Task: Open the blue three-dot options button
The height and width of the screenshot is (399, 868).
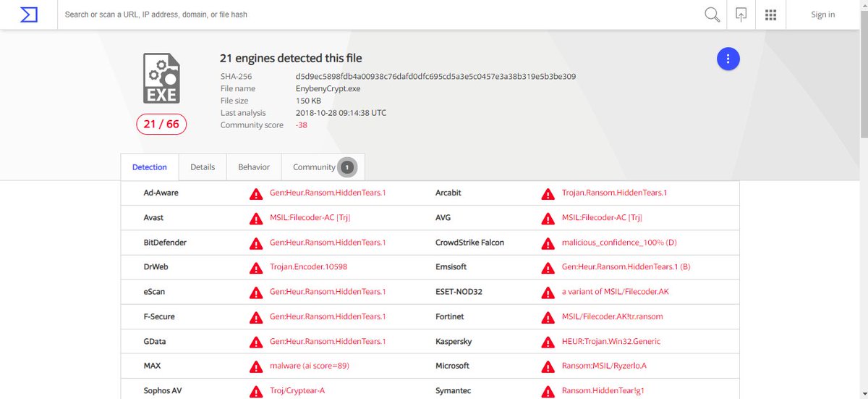Action: (x=728, y=59)
